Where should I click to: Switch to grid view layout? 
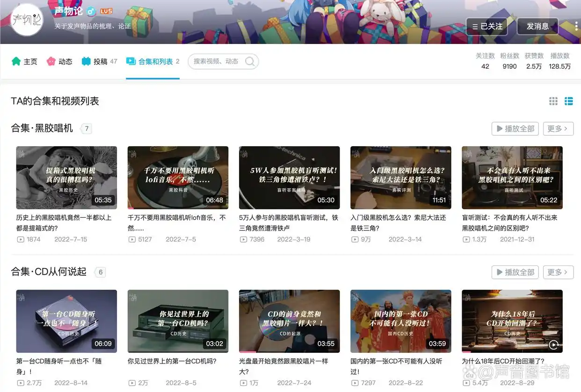click(x=553, y=100)
